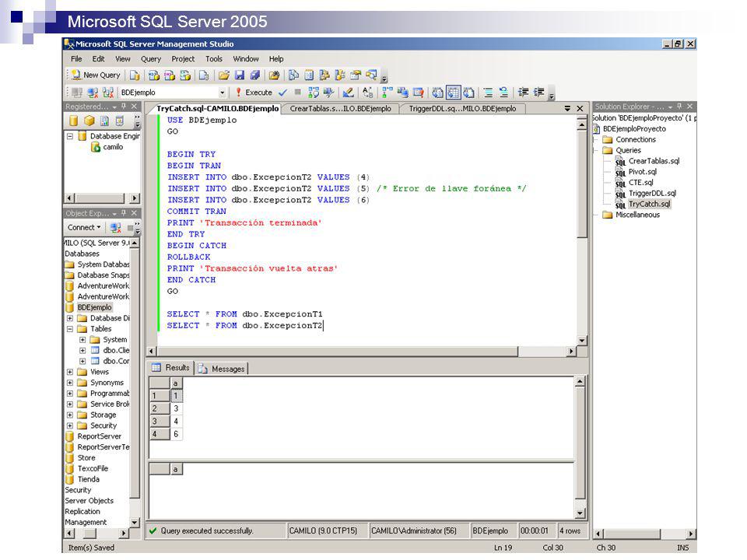Click the Object Explorer toolbar icon
This screenshot has width=747, height=560.
click(x=324, y=75)
